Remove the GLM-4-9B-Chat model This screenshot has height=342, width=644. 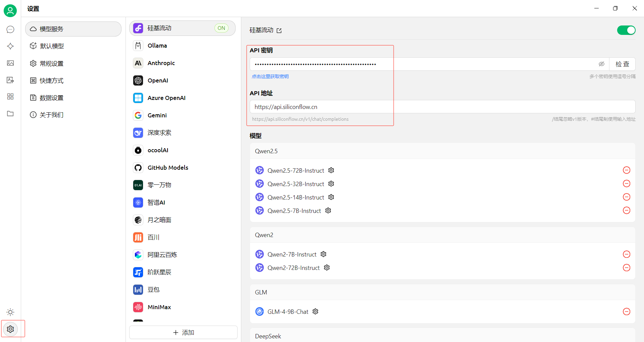coord(626,311)
